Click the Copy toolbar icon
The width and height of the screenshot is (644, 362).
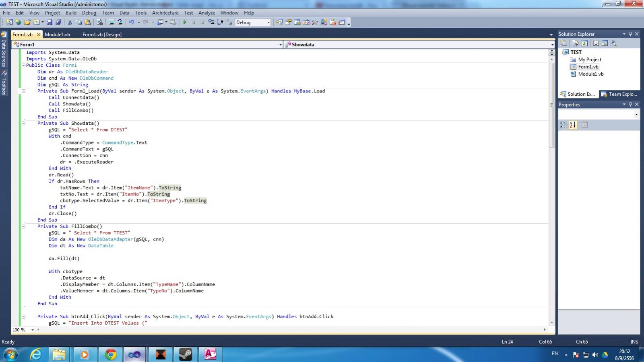pyautogui.click(x=79, y=23)
